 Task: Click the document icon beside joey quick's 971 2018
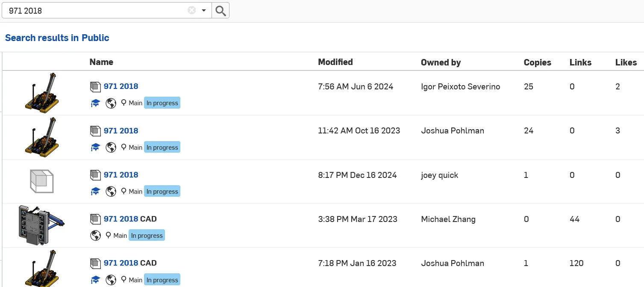click(x=95, y=175)
